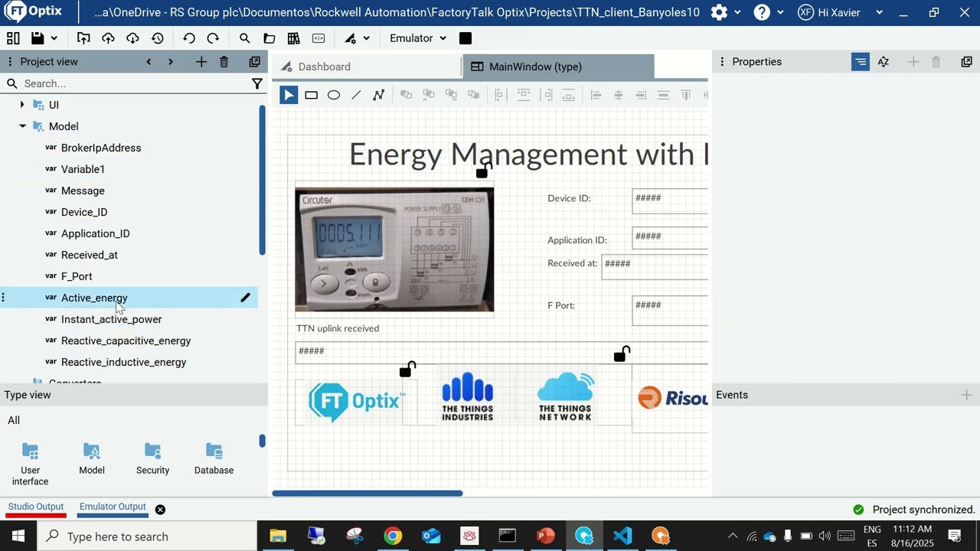Click the magnifier search icon in top toolbar

point(244,38)
